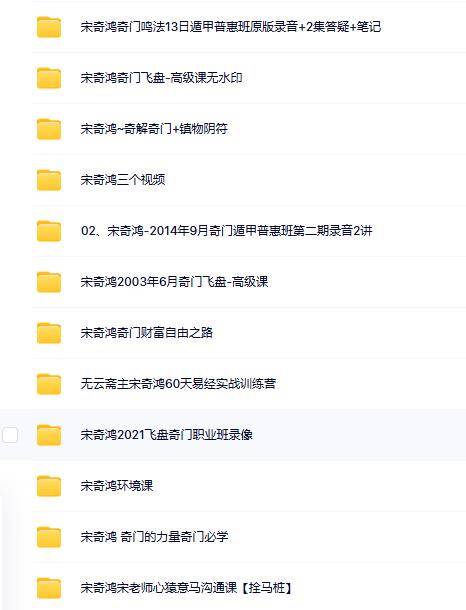Open folder icon for 宋奇鸿奇门鸣法13日遁甲普惠班原版录音

coord(49,27)
